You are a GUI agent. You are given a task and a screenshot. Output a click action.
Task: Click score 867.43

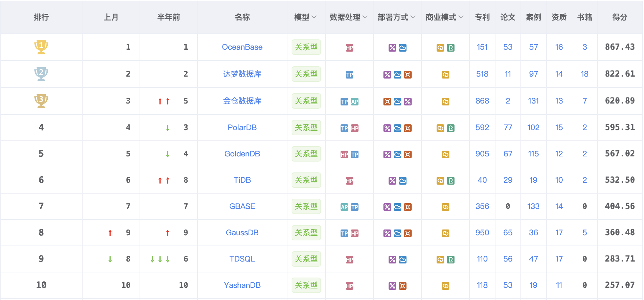coord(620,47)
